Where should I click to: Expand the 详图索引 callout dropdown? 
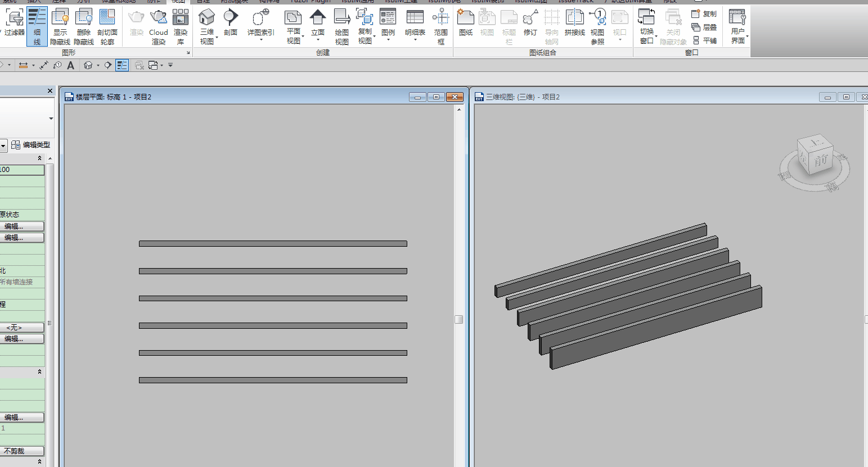coord(260,24)
